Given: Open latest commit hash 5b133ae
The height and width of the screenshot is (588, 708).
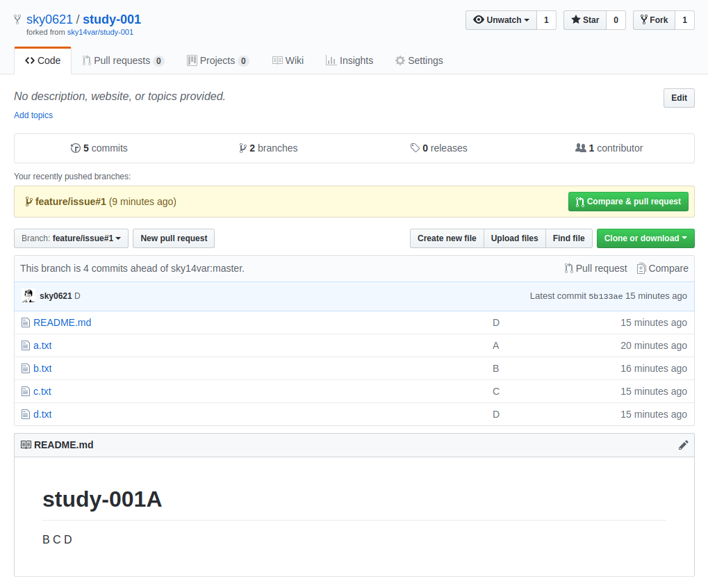Looking at the screenshot, I should pos(605,296).
